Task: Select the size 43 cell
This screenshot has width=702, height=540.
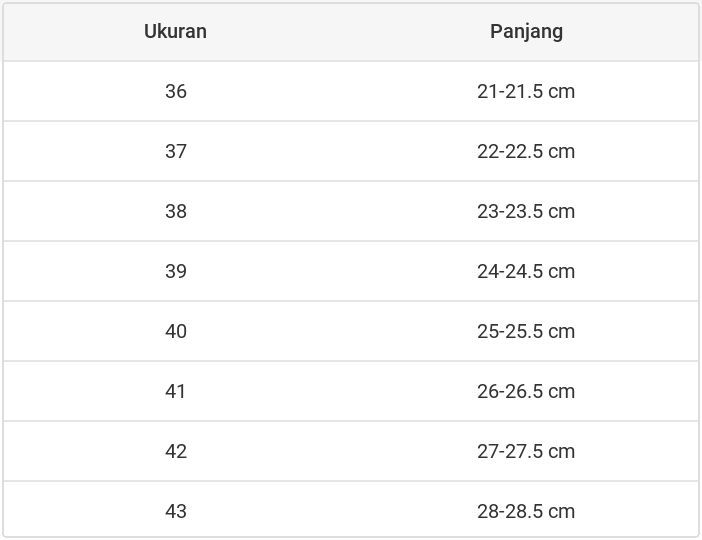Action: click(176, 511)
